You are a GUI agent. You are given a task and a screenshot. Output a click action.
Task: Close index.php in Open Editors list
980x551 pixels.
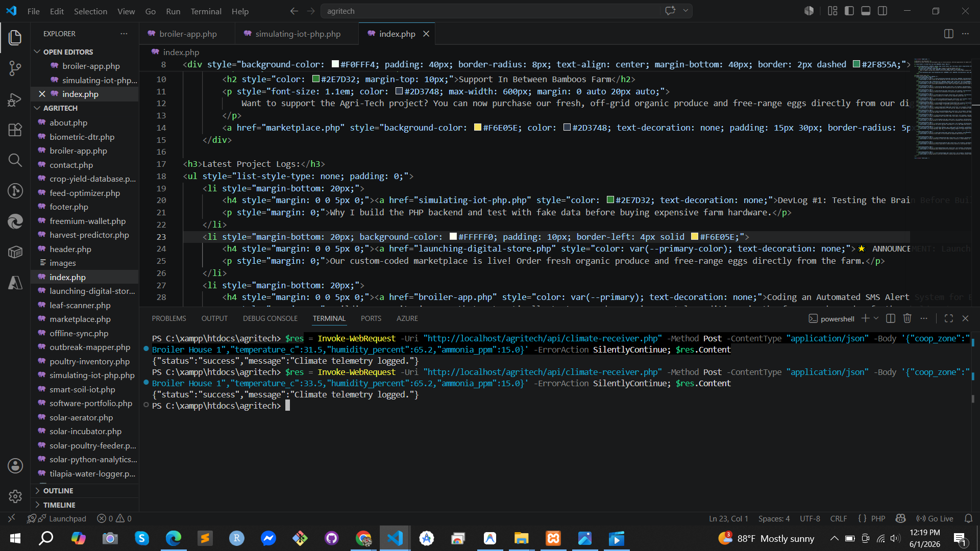tap(42, 94)
